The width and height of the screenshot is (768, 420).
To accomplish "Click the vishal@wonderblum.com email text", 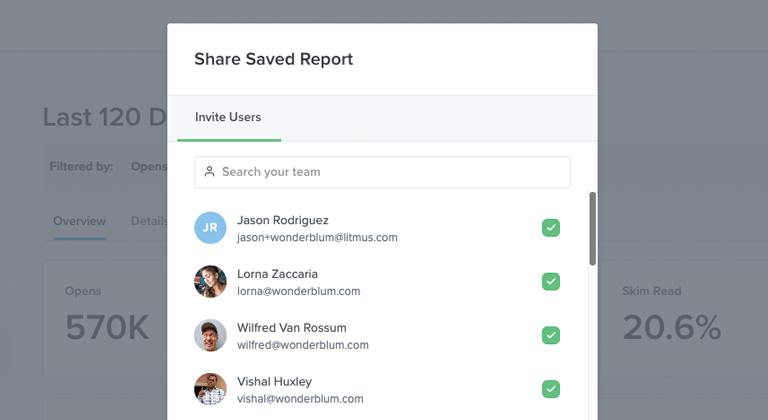I will [300, 399].
